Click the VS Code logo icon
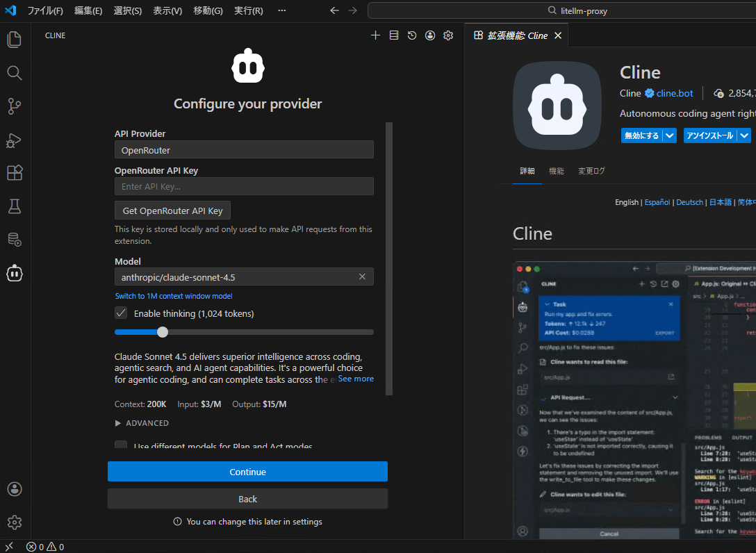 (10, 10)
